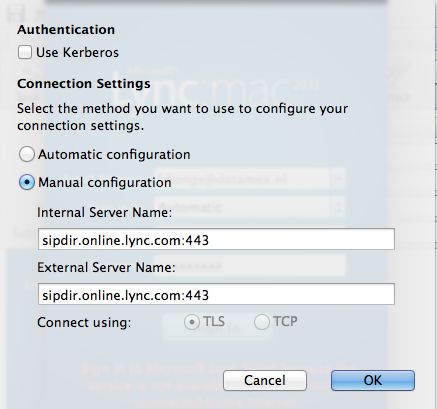This screenshot has height=409, width=437.
Task: Click the Lync mac 2011 logo
Action: click(215, 86)
